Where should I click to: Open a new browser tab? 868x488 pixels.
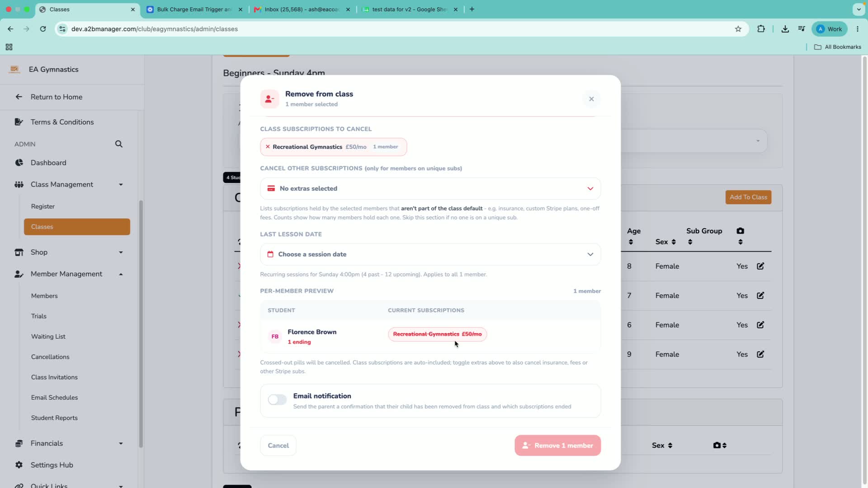472,9
